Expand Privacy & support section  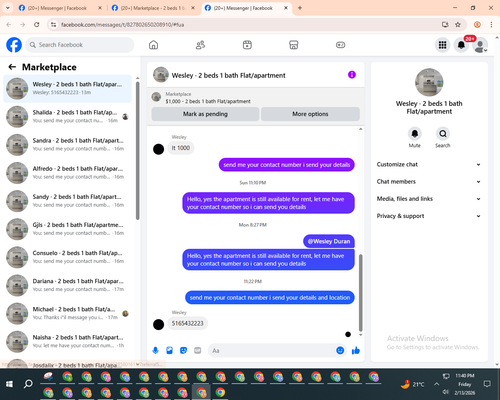pyautogui.click(x=429, y=216)
